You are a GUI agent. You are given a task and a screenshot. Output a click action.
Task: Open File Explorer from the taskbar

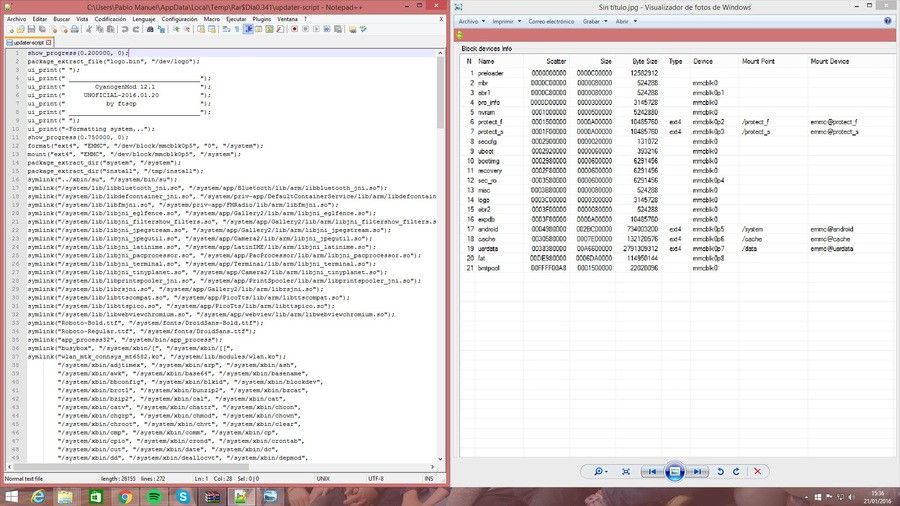pyautogui.click(x=65, y=497)
